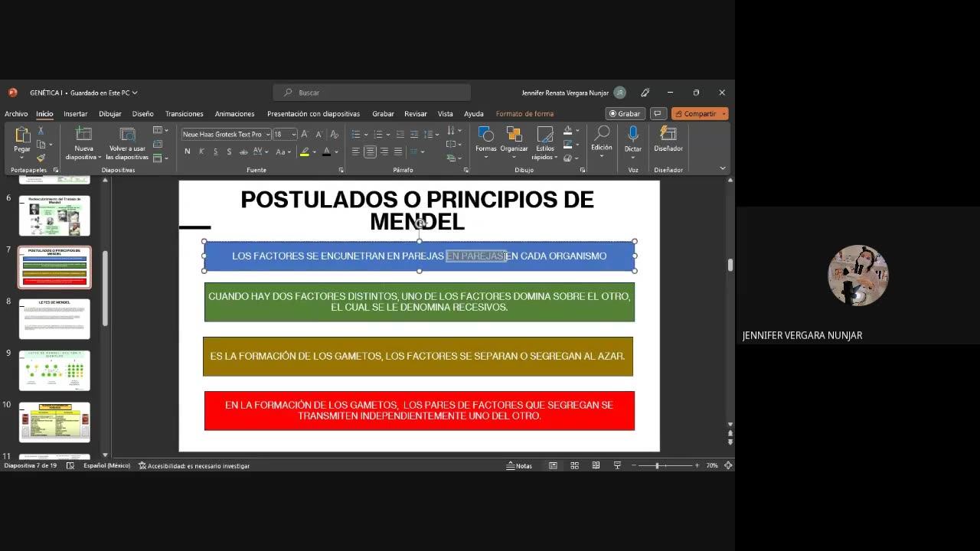Screen dimensions: 980x551
Task: Align text right
Action: (384, 152)
